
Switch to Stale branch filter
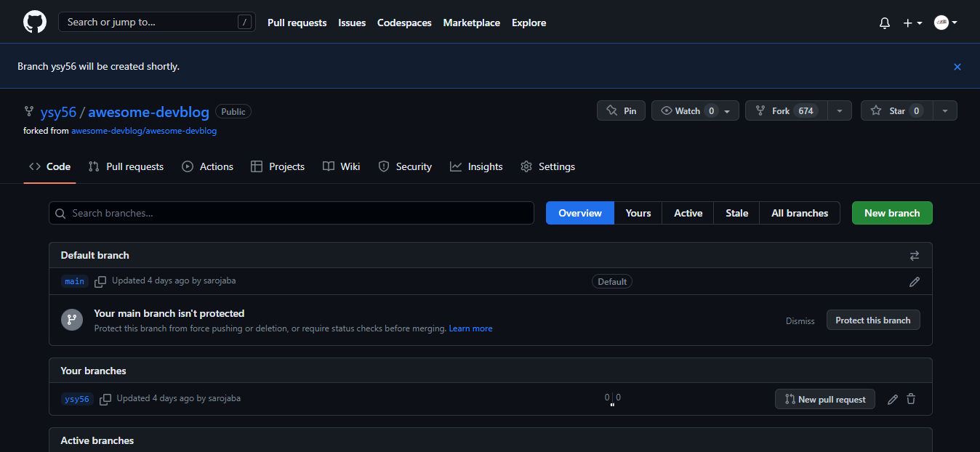coord(736,213)
